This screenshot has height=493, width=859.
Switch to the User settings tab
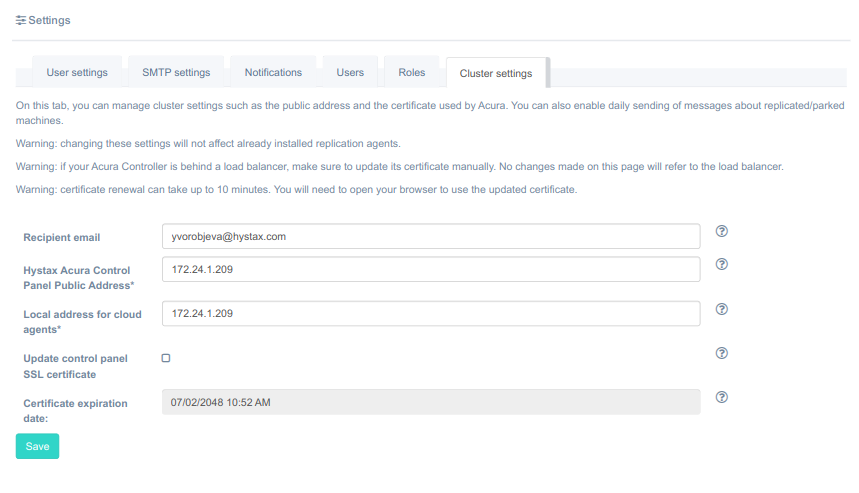tap(77, 73)
